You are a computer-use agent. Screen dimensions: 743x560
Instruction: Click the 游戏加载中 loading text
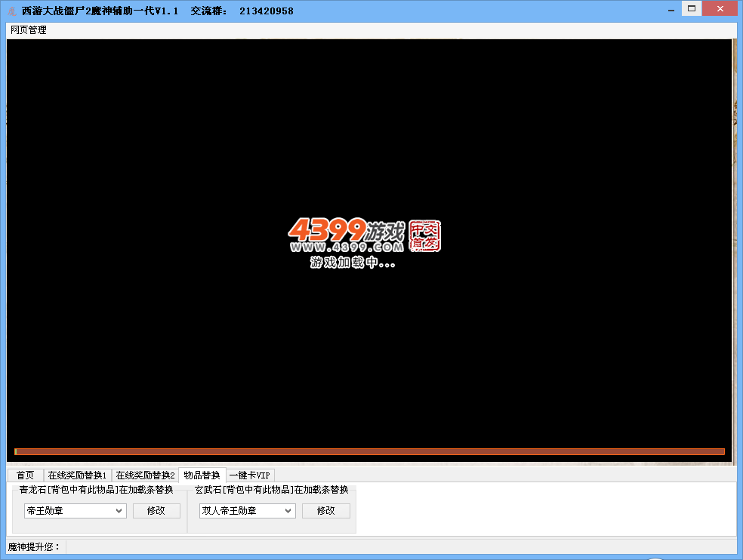(x=353, y=263)
